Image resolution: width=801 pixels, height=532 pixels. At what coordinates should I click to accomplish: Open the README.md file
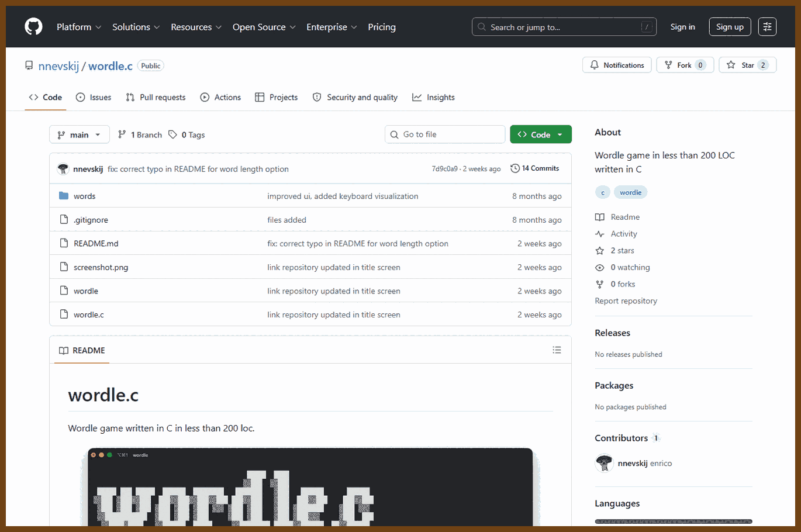[x=96, y=243]
